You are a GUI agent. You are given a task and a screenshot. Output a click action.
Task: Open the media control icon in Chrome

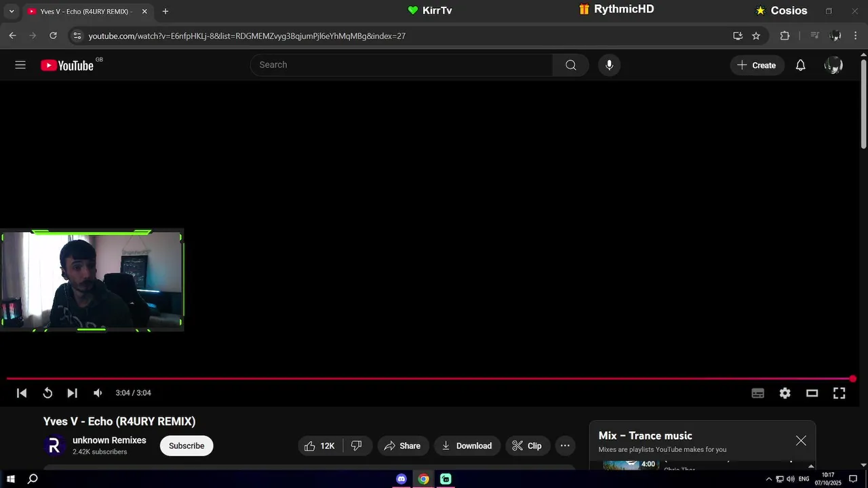pyautogui.click(x=815, y=36)
